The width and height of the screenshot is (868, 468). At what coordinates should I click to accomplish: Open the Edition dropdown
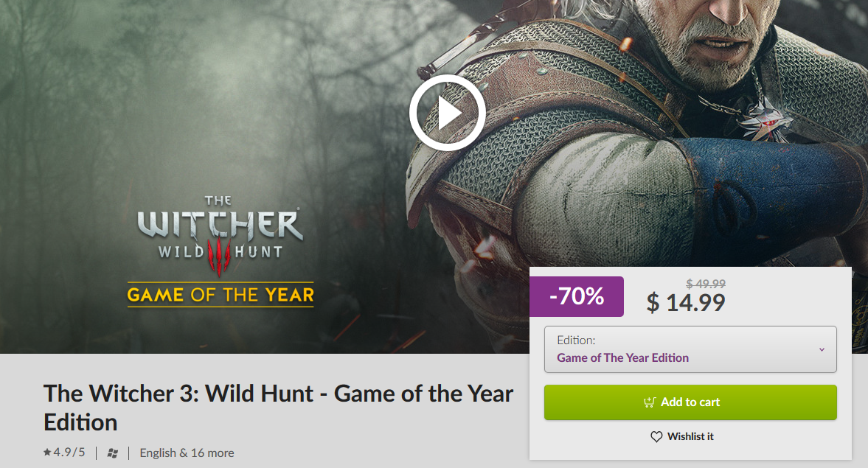click(690, 349)
